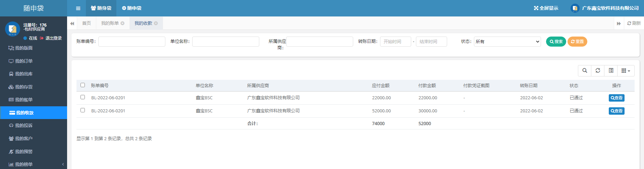Viewport: 644px width, 169px height.
Task: Click payment amount 30000.00 cell
Action: tap(428, 111)
